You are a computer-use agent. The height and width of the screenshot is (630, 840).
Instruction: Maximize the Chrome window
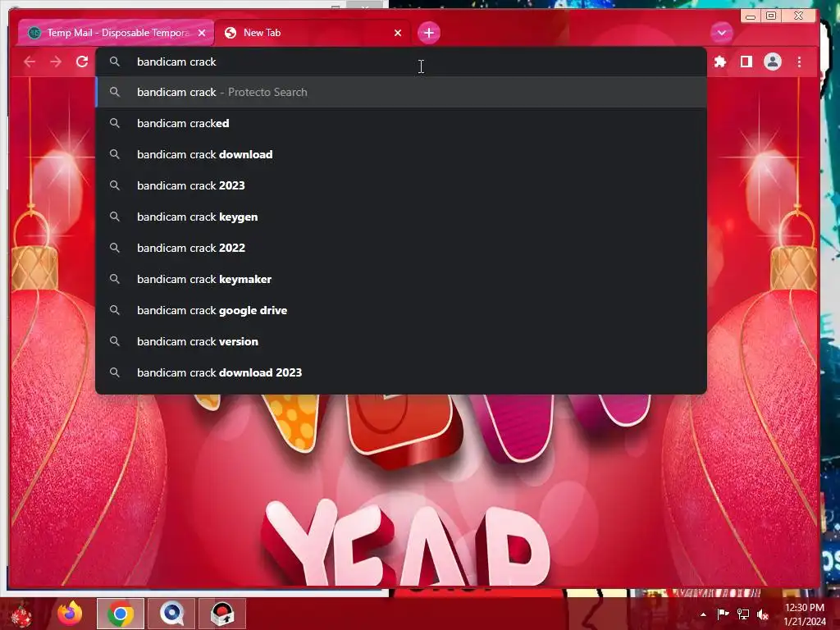[x=771, y=16]
